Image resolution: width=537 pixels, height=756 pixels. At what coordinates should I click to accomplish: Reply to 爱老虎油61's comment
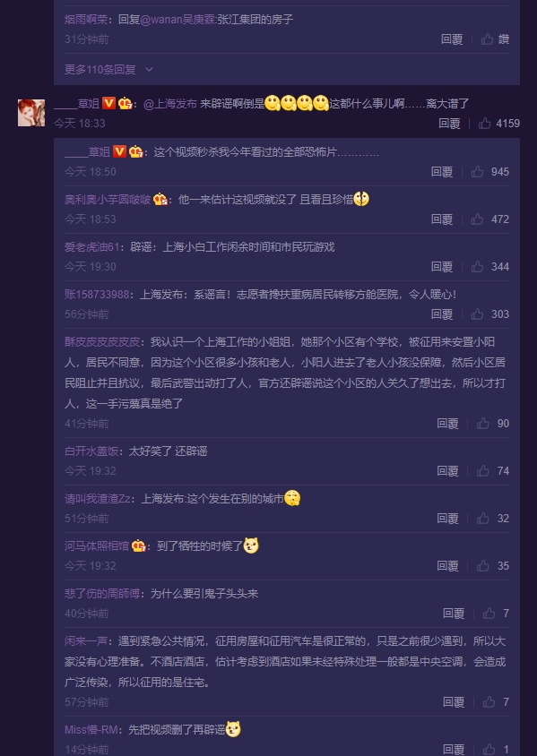coord(442,267)
